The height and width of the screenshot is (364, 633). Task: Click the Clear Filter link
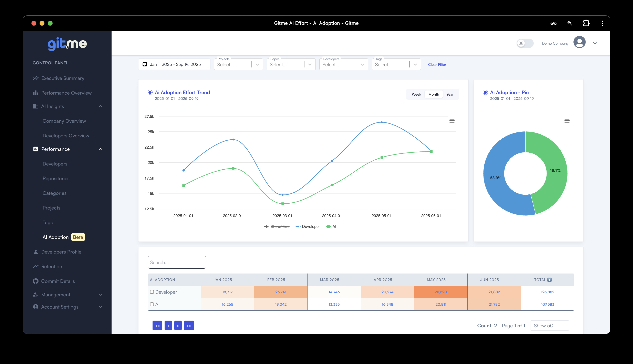437,64
